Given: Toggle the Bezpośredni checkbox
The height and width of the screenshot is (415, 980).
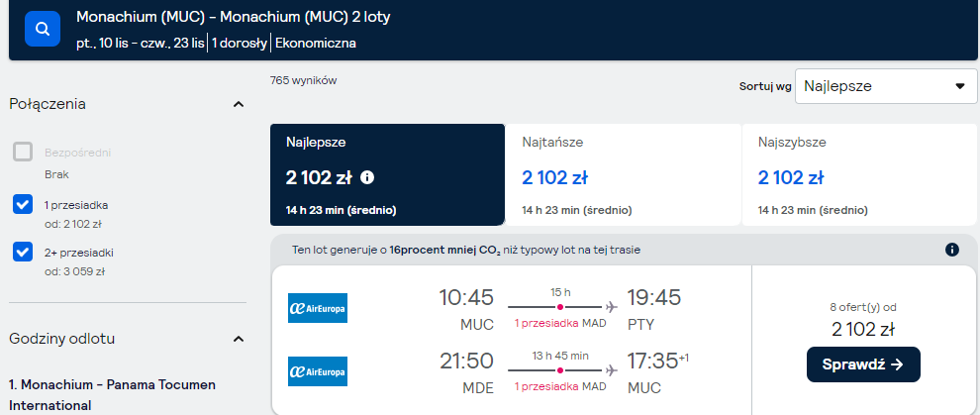Looking at the screenshot, I should click(23, 152).
